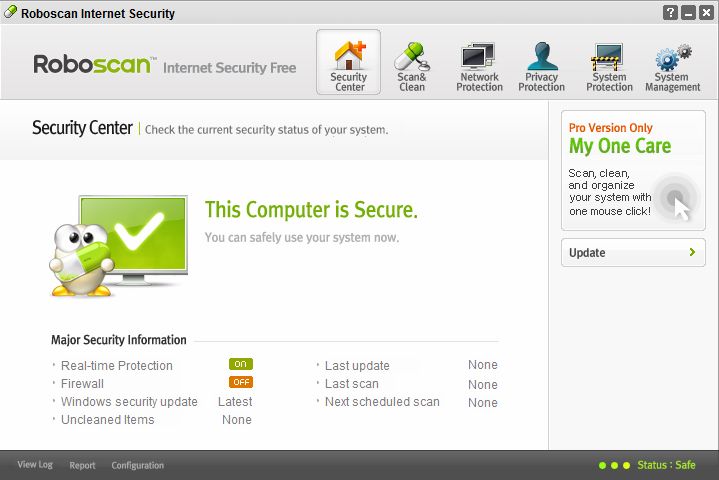The width and height of the screenshot is (719, 480).
Task: Open System Management gears icon
Action: [673, 57]
